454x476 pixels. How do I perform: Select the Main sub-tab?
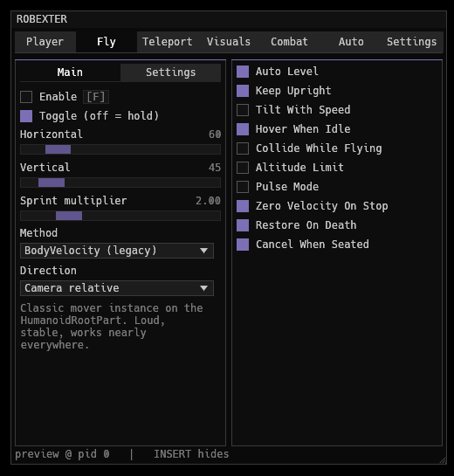pos(70,72)
